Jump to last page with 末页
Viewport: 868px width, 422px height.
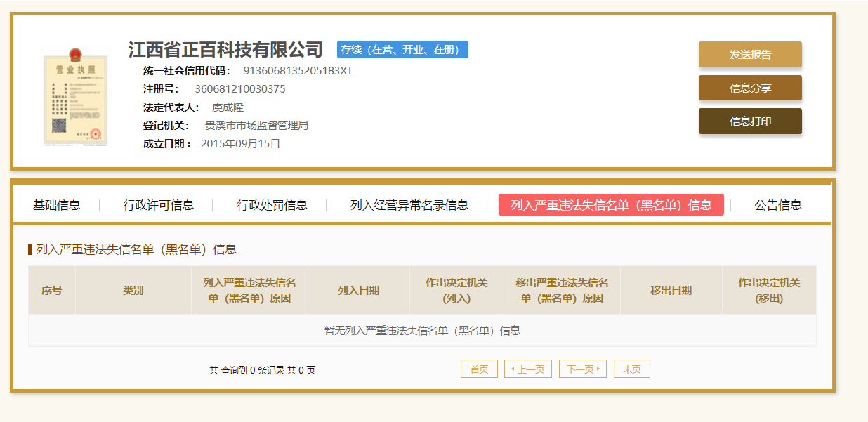pos(632,369)
